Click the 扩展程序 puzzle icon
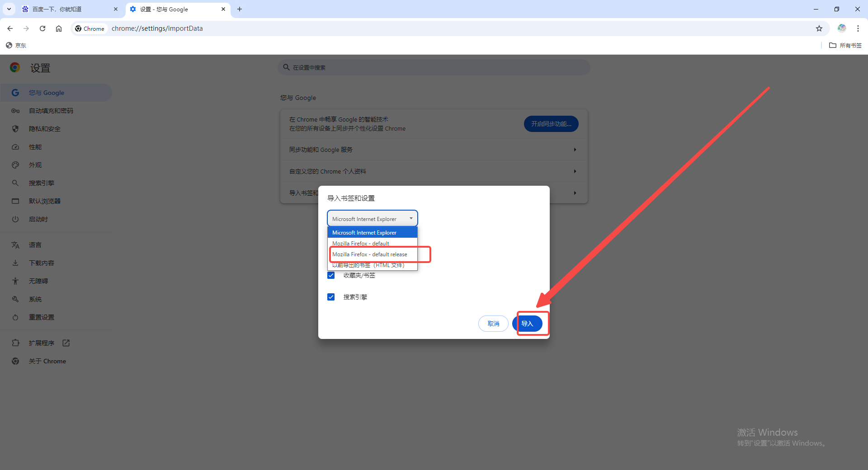 15,343
